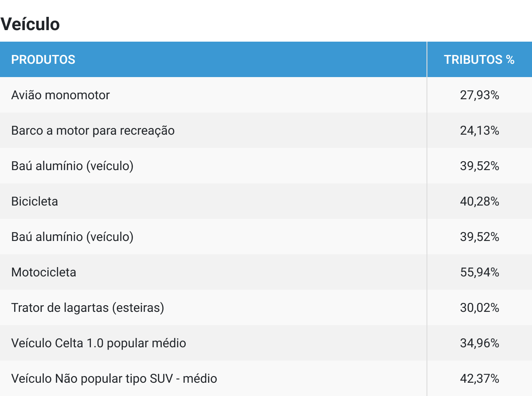This screenshot has width=532, height=396.
Task: Select the 40,28% tribute cell
Action: [480, 202]
